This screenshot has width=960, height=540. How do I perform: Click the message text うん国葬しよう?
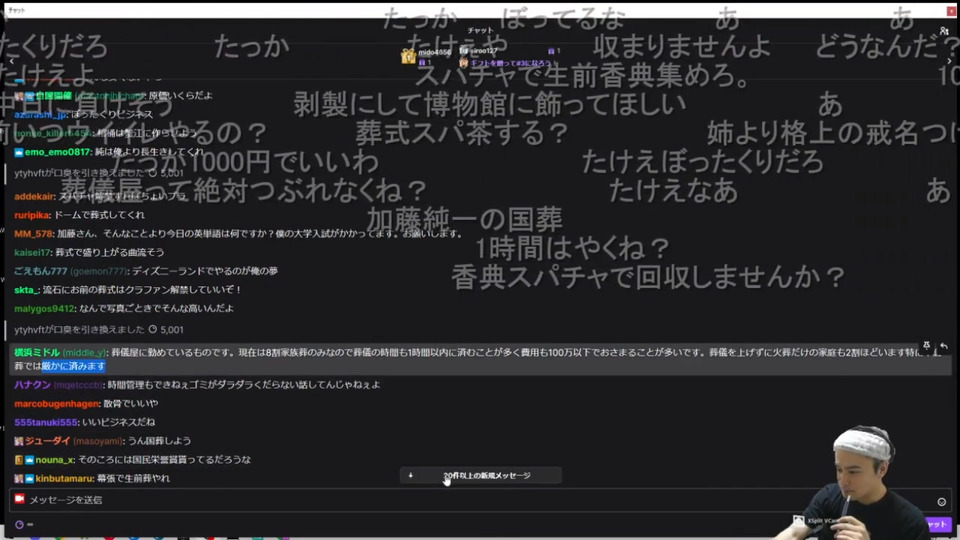click(x=159, y=441)
